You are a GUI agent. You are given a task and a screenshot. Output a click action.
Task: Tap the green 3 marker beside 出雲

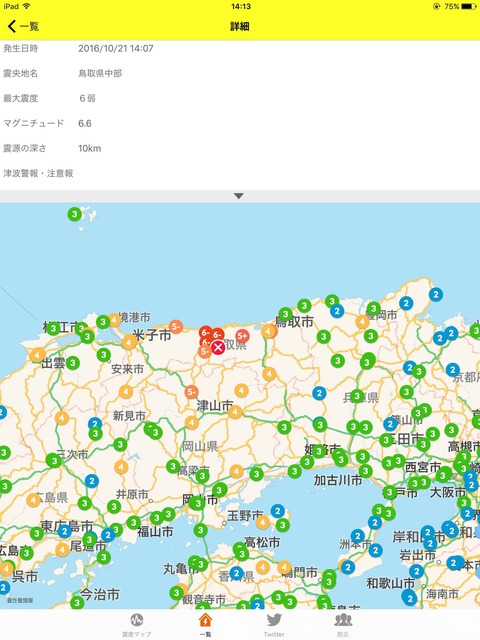[73, 362]
